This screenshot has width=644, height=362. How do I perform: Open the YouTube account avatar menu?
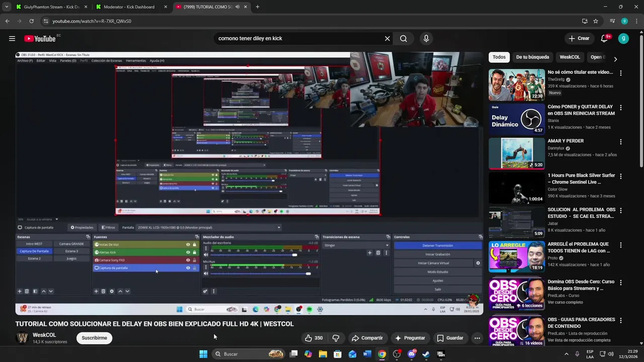point(623,39)
